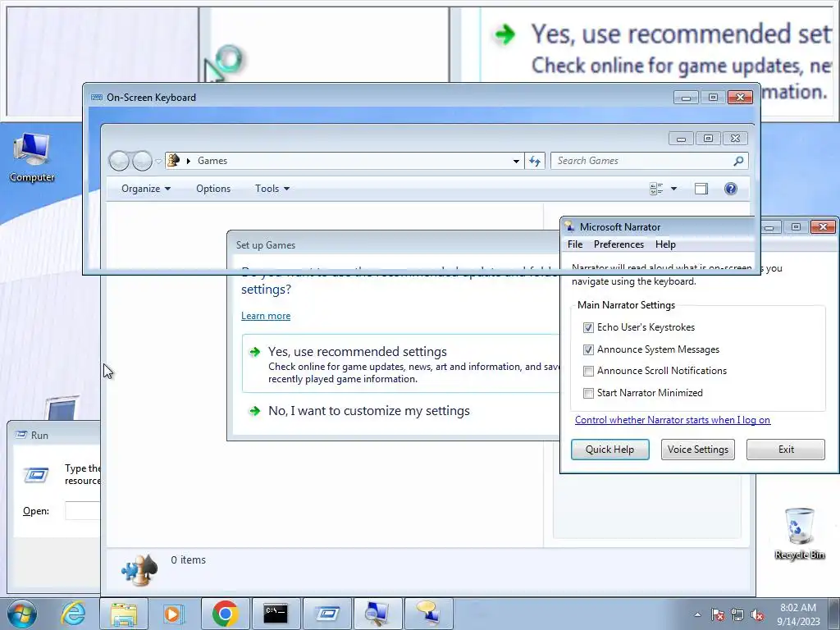The image size is (840, 630).
Task: Refresh the Games folder address bar
Action: pyautogui.click(x=535, y=161)
